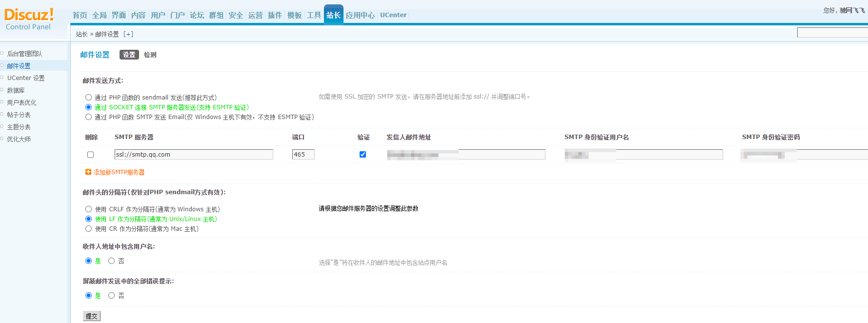The height and width of the screenshot is (323, 868).
Task: Open 数据库 in the left sidebar
Action: [16, 90]
